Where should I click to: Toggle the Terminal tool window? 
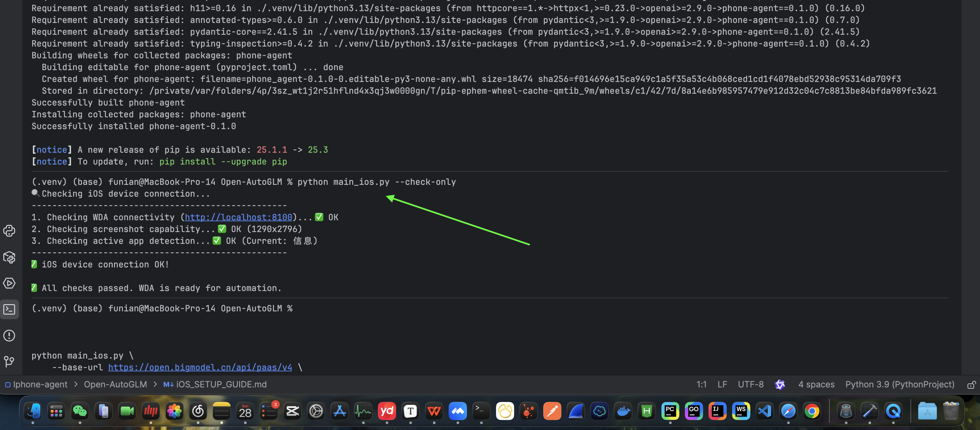(9, 309)
